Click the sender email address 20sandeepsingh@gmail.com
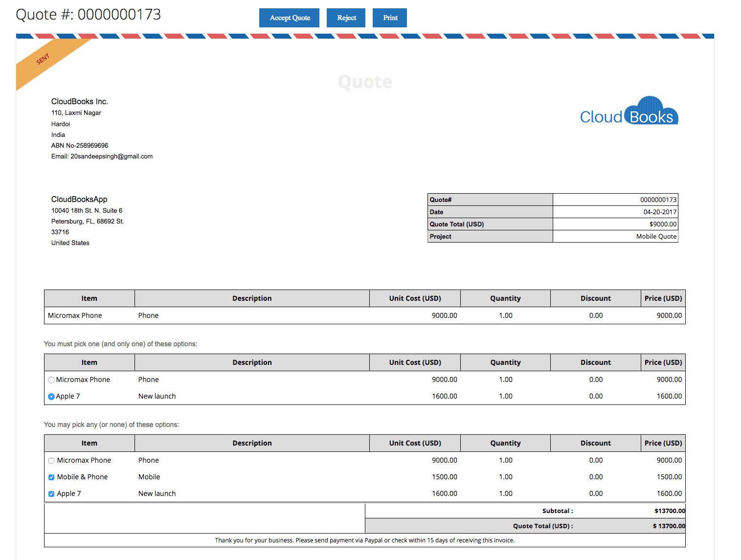The width and height of the screenshot is (741, 560). point(112,157)
